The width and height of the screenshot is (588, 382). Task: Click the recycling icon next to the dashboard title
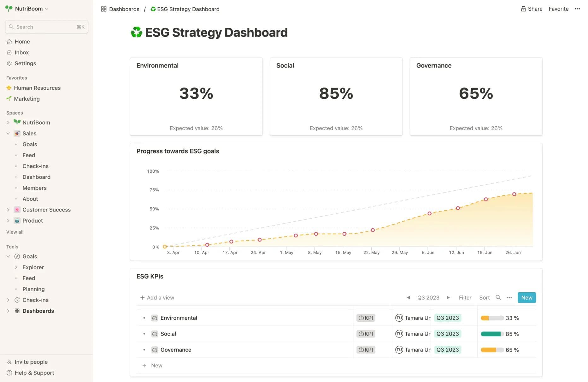click(136, 32)
